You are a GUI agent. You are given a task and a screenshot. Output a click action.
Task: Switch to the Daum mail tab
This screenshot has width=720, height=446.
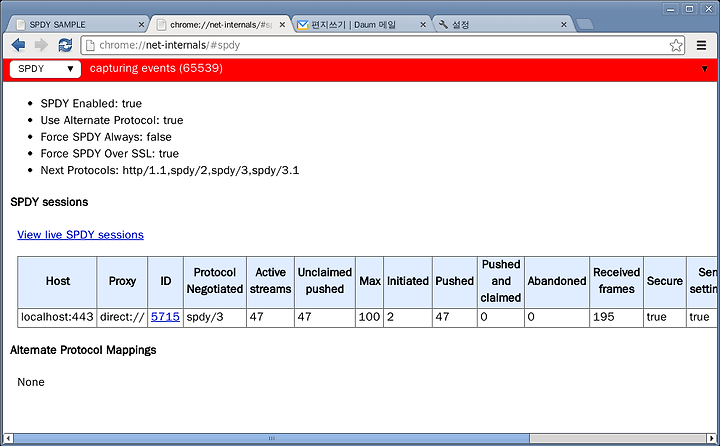[360, 24]
